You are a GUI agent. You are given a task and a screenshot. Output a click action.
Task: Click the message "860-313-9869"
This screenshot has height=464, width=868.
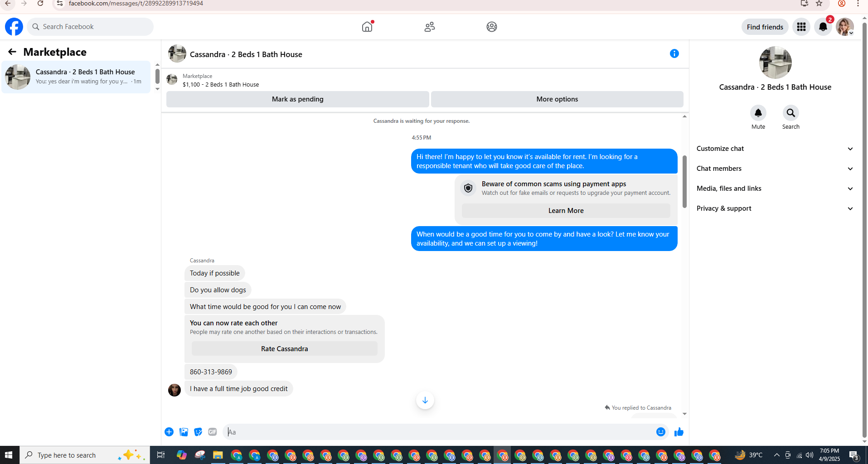coord(211,372)
